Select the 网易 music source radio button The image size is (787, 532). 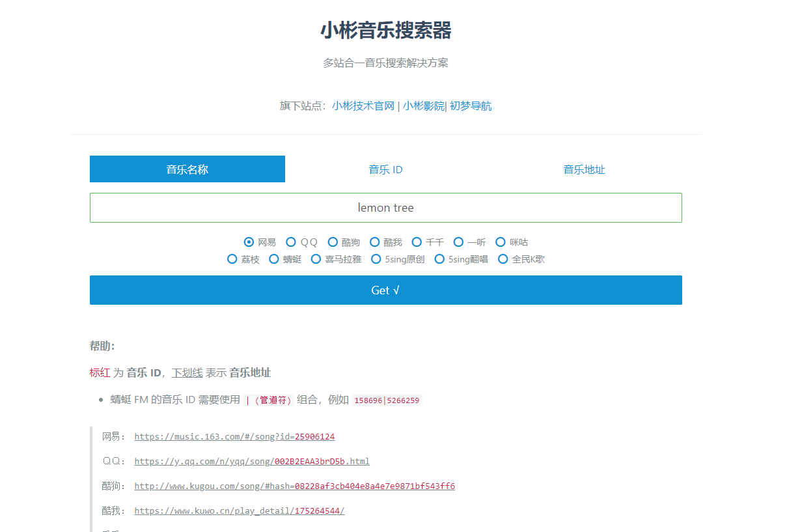[249, 242]
